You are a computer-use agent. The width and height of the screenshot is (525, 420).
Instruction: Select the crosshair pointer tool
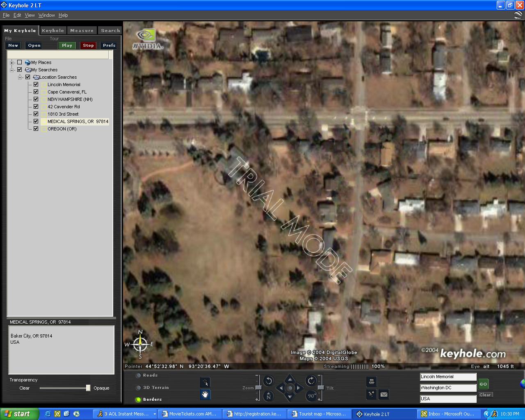(205, 382)
